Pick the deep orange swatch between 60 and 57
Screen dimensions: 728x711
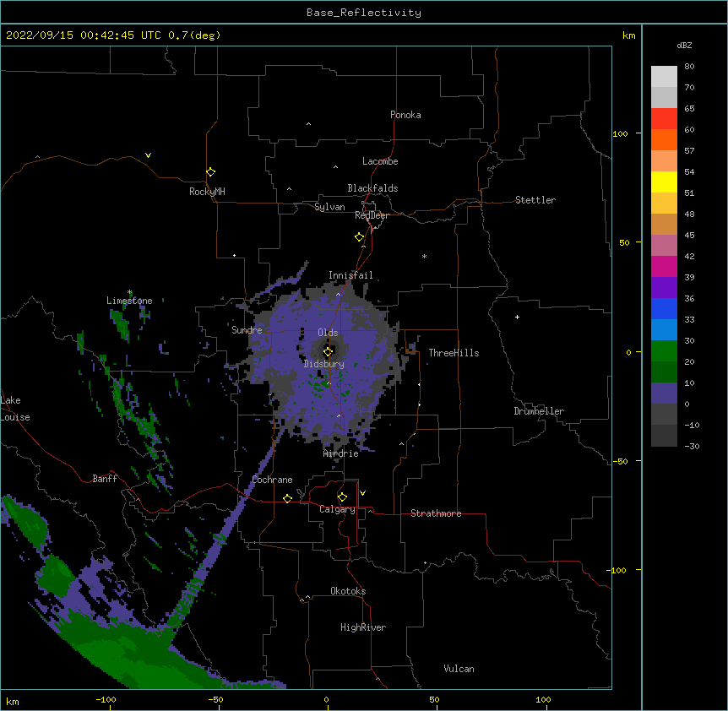[664, 139]
